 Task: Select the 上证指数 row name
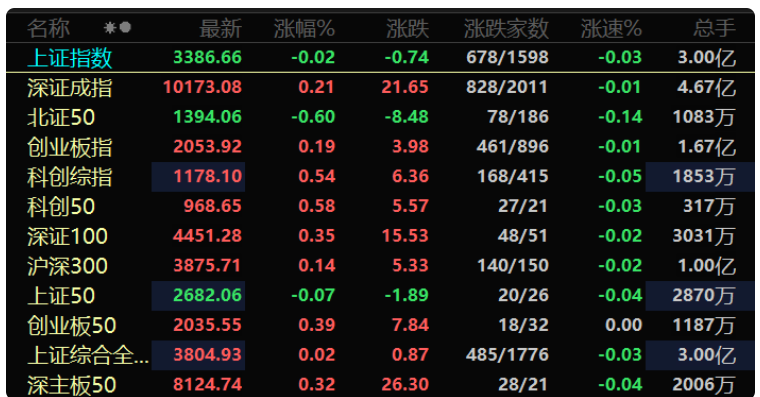pos(70,58)
